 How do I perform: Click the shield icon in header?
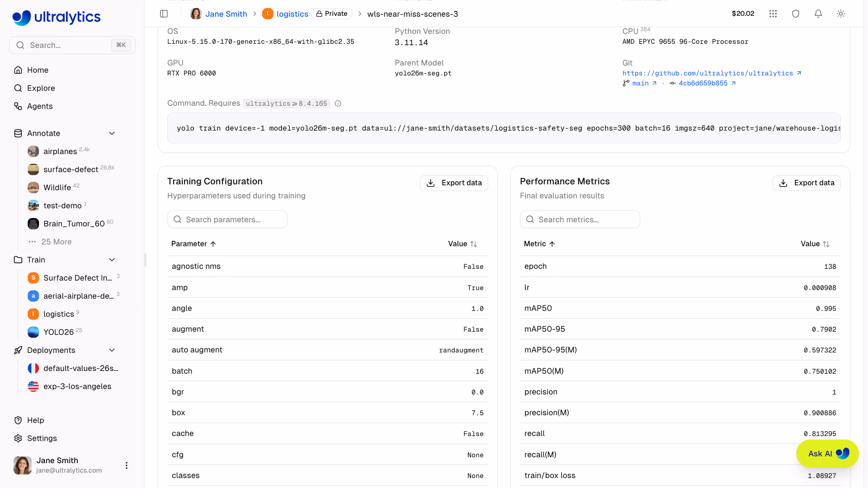coord(796,14)
